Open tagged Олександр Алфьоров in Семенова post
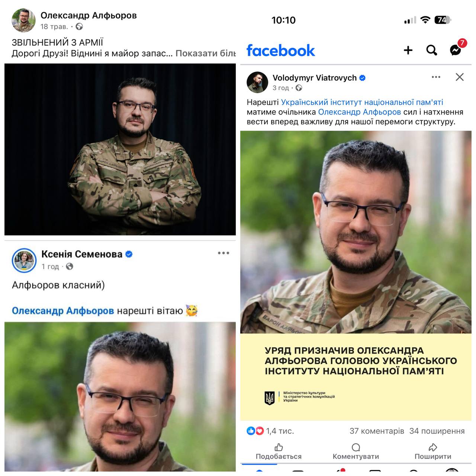Viewport: 476px width, 476px height. point(63,311)
